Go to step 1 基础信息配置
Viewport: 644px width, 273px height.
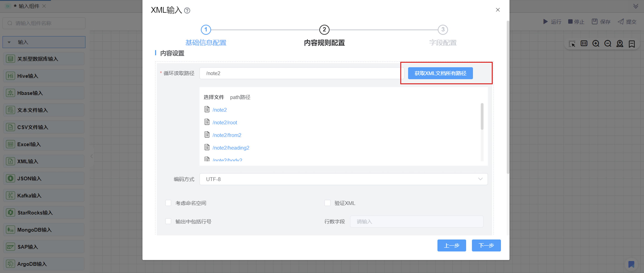[x=206, y=30]
